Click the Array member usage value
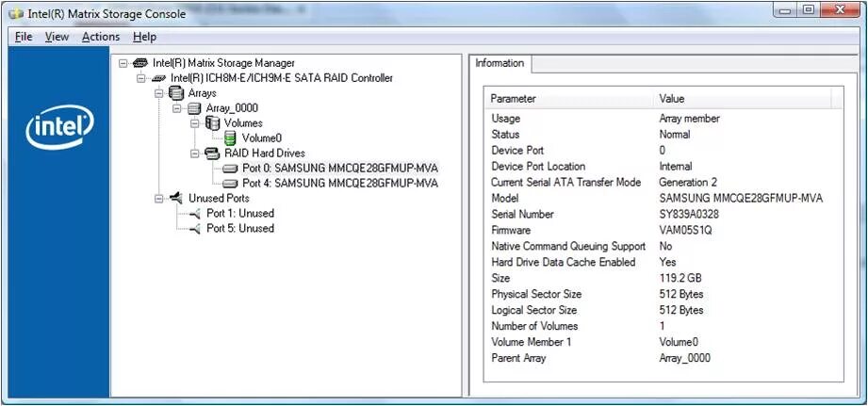Viewport: 868px width, 406px height. 689,119
